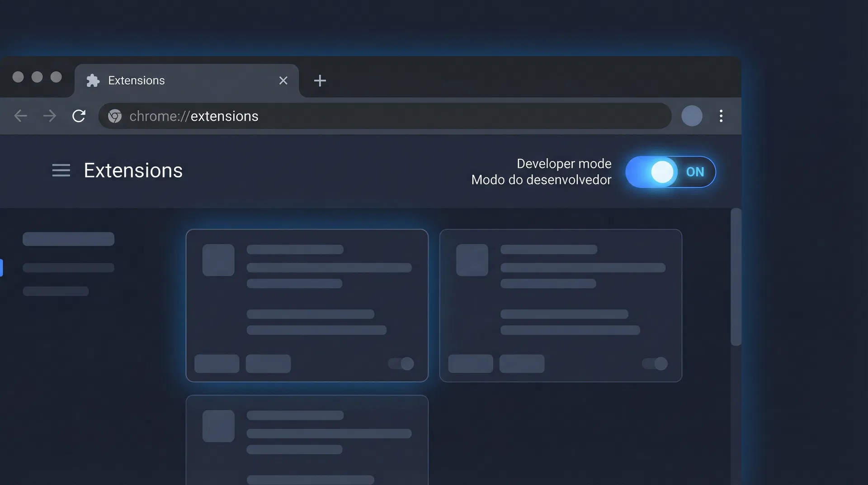The width and height of the screenshot is (868, 485).
Task: Toggle the second extension card switch
Action: (655, 364)
